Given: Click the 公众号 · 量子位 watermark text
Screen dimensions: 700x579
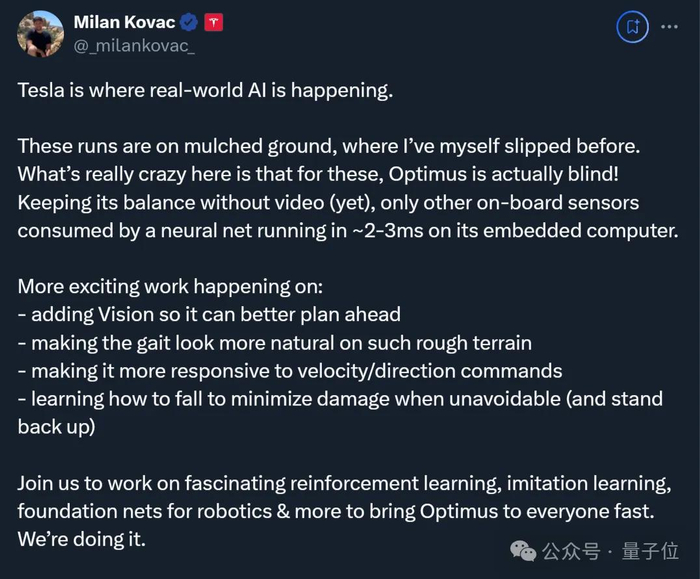Looking at the screenshot, I should pyautogui.click(x=610, y=551).
